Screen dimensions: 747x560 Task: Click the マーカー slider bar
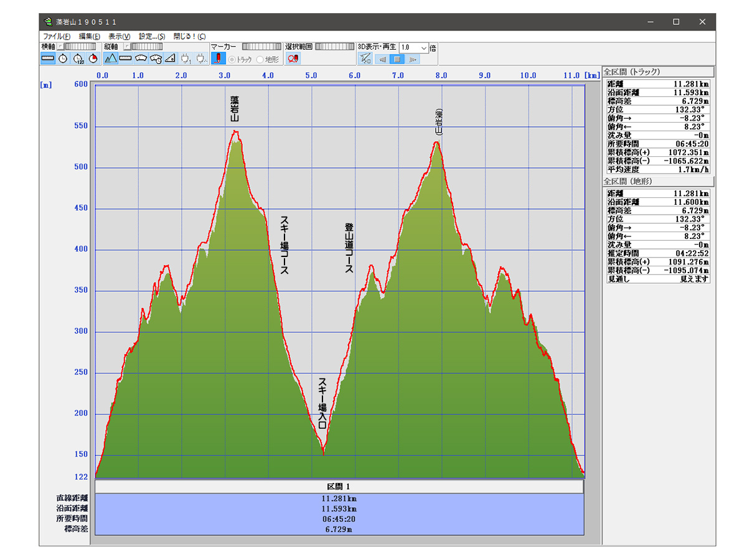[261, 47]
